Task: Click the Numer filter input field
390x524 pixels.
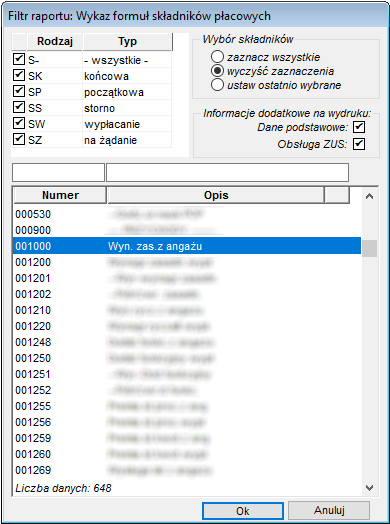Action: point(58,172)
